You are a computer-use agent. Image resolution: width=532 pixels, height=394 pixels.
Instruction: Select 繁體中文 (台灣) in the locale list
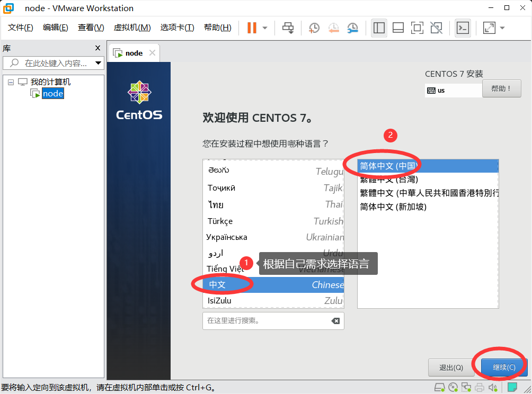pyautogui.click(x=389, y=180)
